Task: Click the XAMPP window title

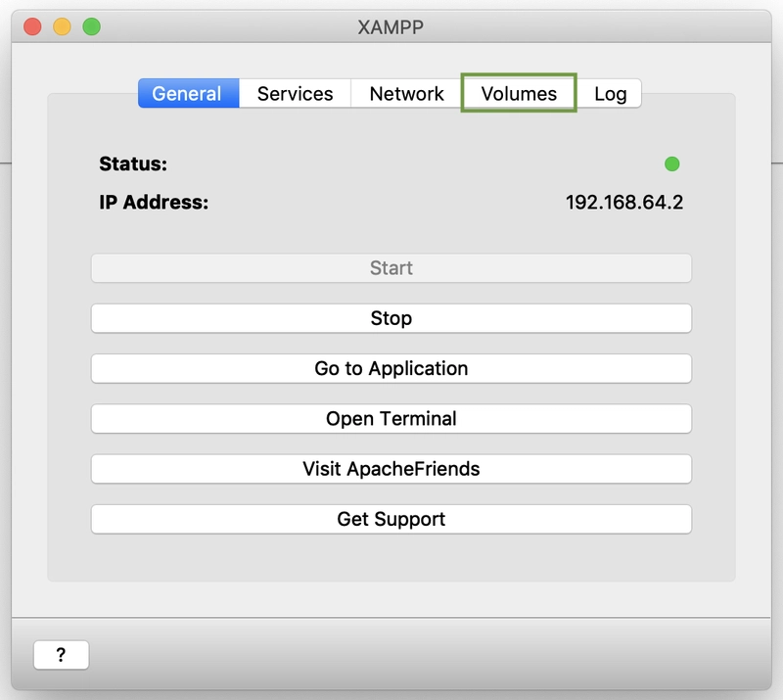Action: point(391,27)
